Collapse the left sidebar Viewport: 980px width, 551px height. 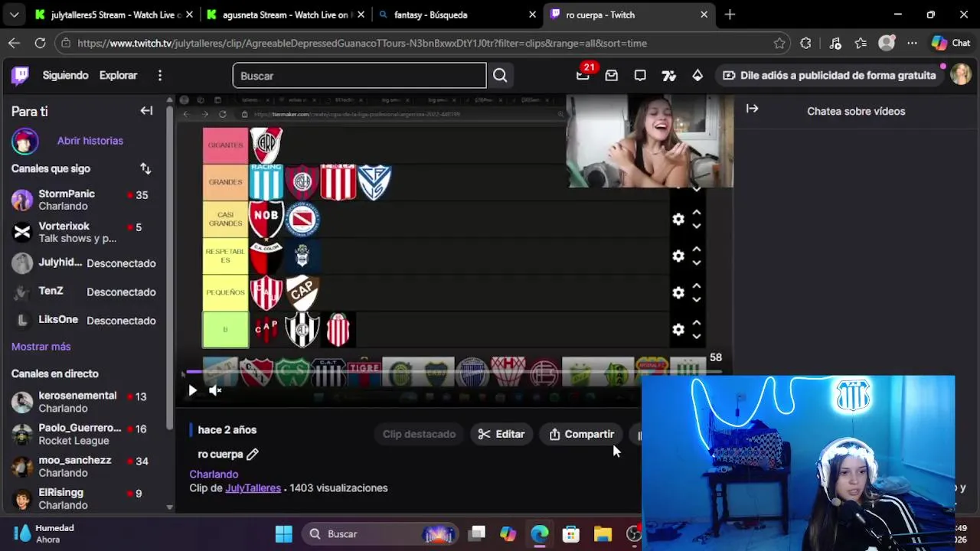pos(146,111)
